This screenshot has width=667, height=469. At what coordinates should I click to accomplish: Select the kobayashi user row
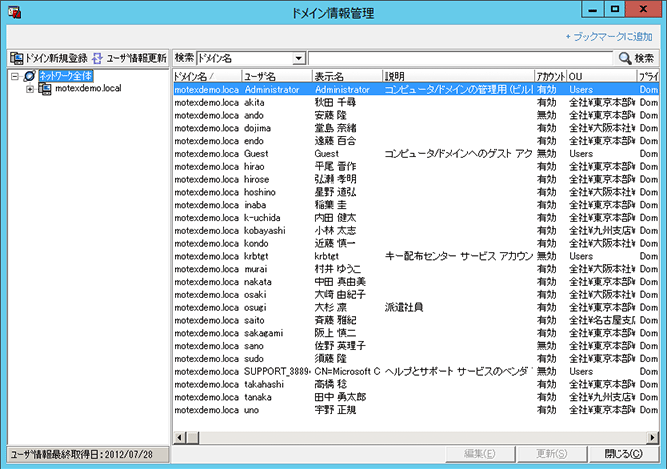click(x=416, y=230)
